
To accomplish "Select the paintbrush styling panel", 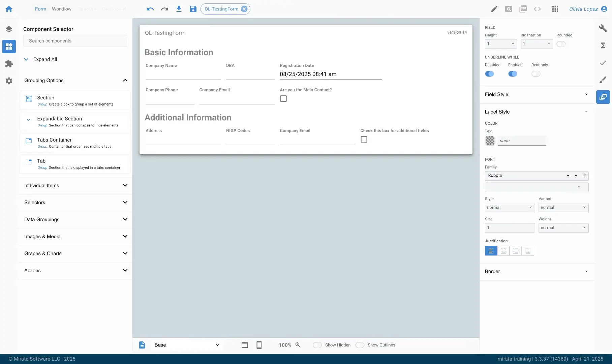I will click(x=603, y=80).
